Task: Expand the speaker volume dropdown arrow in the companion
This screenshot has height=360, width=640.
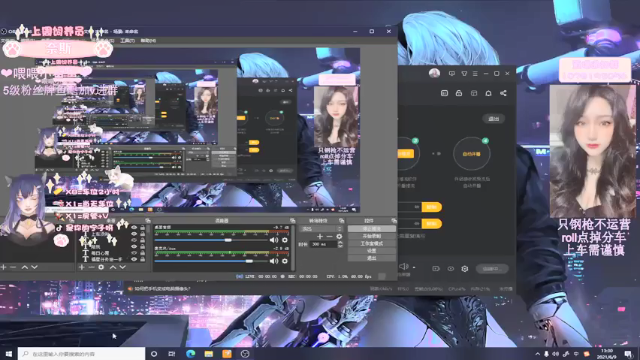Action: tap(414, 268)
